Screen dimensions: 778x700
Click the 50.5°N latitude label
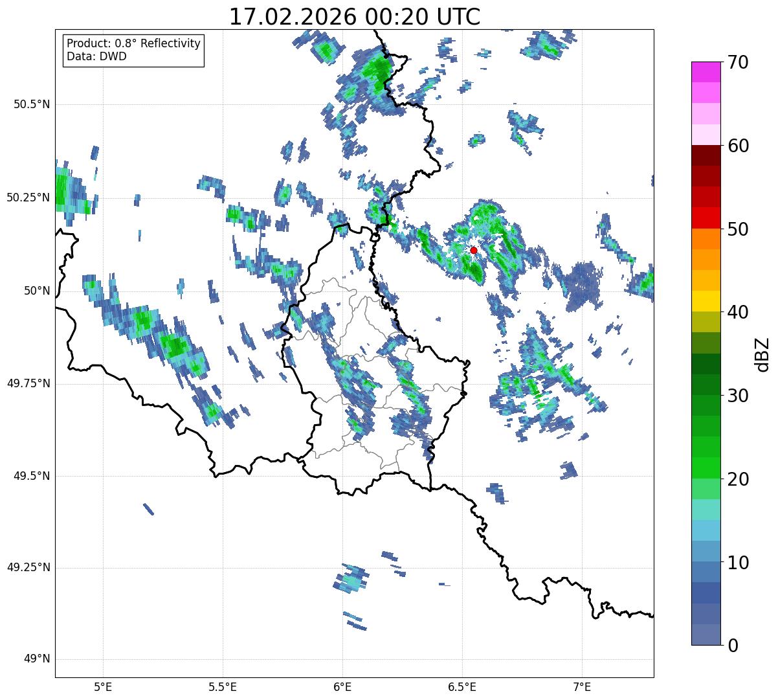[32, 104]
